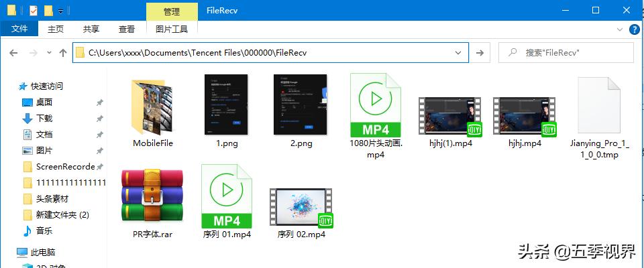Open the 文件 menu
The image size is (644, 268).
click(x=19, y=29)
